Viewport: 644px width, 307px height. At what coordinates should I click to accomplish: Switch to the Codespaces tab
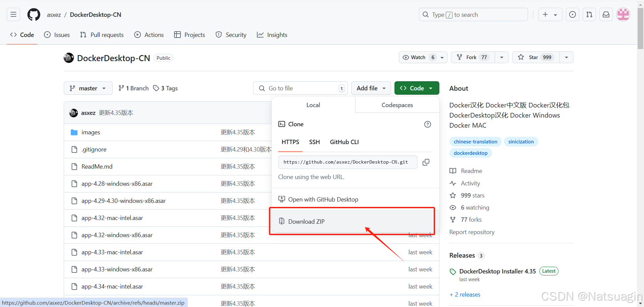pyautogui.click(x=397, y=105)
